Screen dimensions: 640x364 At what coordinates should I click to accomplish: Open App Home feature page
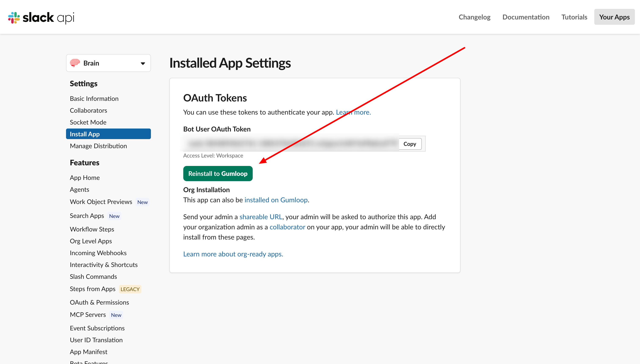coord(85,178)
